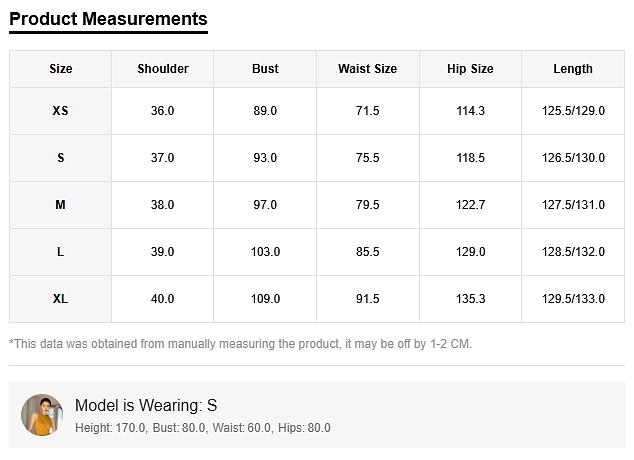Click the XL size row label
634x460 pixels.
click(x=61, y=299)
